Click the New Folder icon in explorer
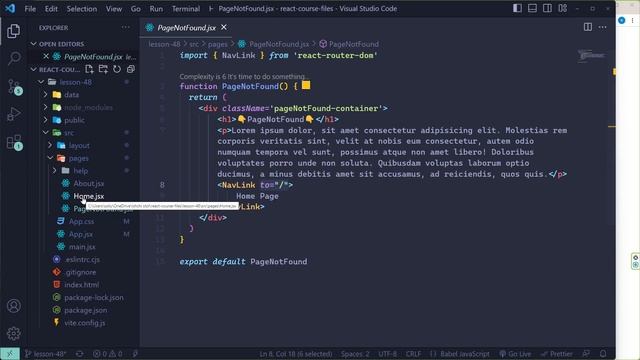Image resolution: width=640 pixels, height=360 pixels. point(103,69)
